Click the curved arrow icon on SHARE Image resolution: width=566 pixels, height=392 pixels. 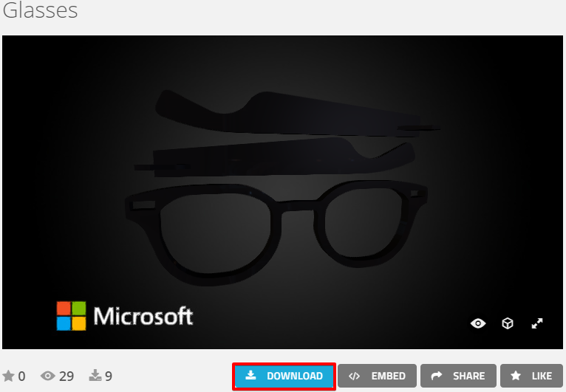436,376
